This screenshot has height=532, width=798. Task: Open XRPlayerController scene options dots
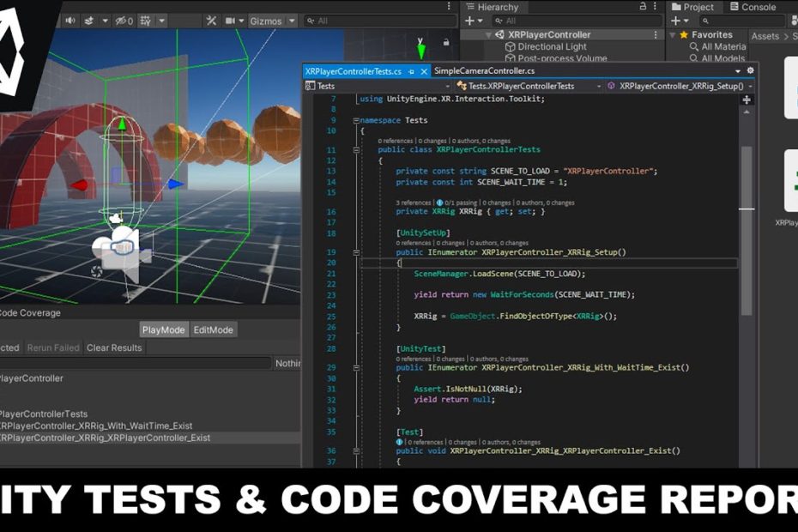point(656,34)
